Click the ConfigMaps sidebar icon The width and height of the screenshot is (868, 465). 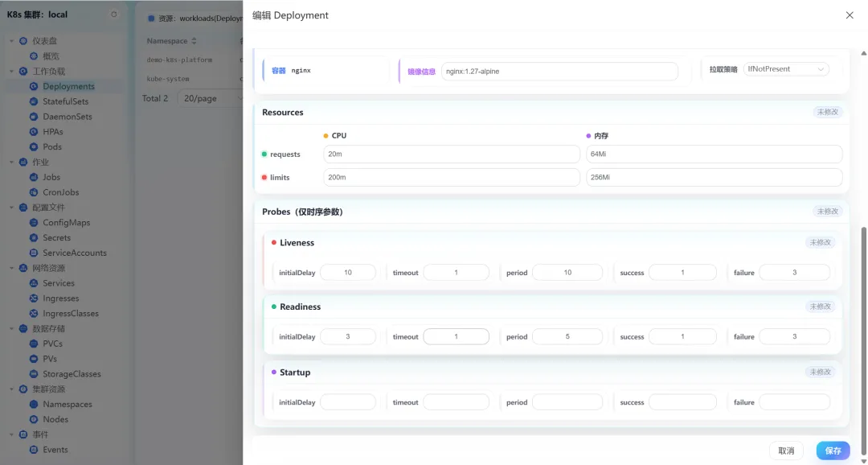coord(34,223)
